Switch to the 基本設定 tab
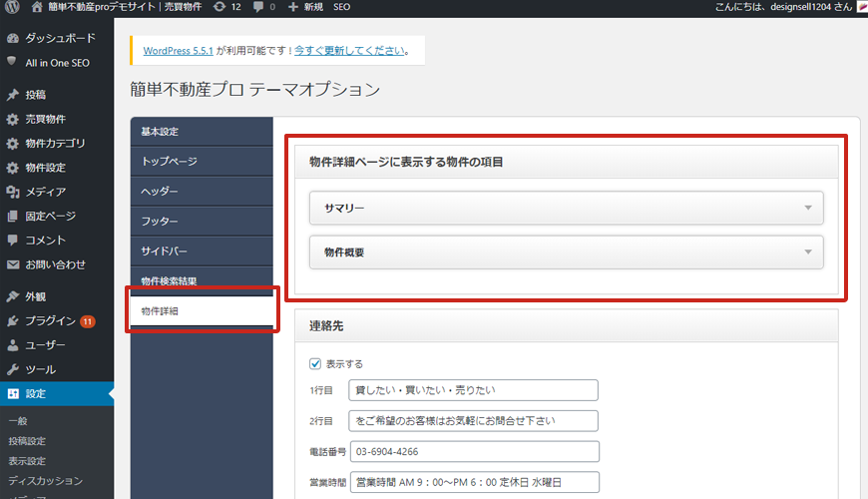The height and width of the screenshot is (499, 868). click(x=202, y=132)
